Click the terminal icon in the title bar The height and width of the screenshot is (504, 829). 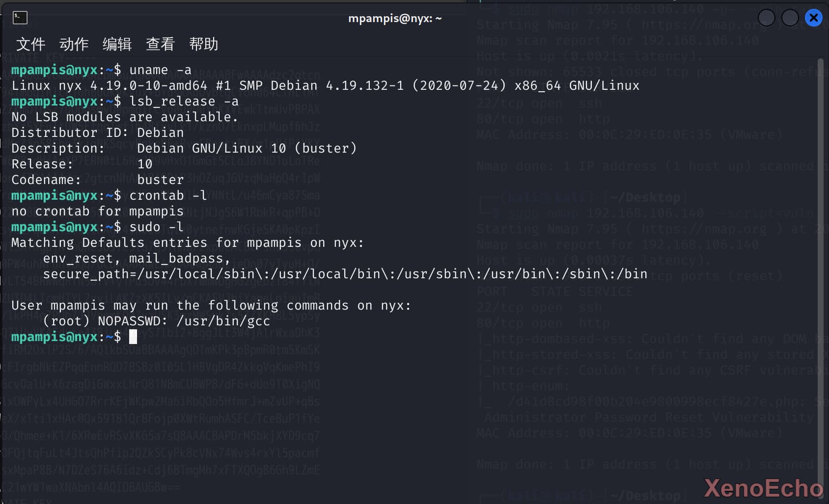pyautogui.click(x=20, y=18)
